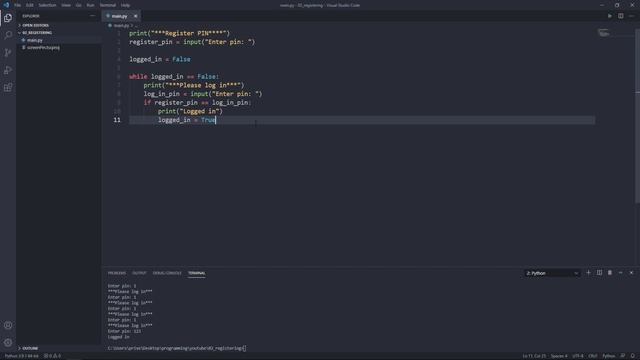Image resolution: width=640 pixels, height=360 pixels.
Task: Click the print Register PIN code line
Action: [180, 33]
